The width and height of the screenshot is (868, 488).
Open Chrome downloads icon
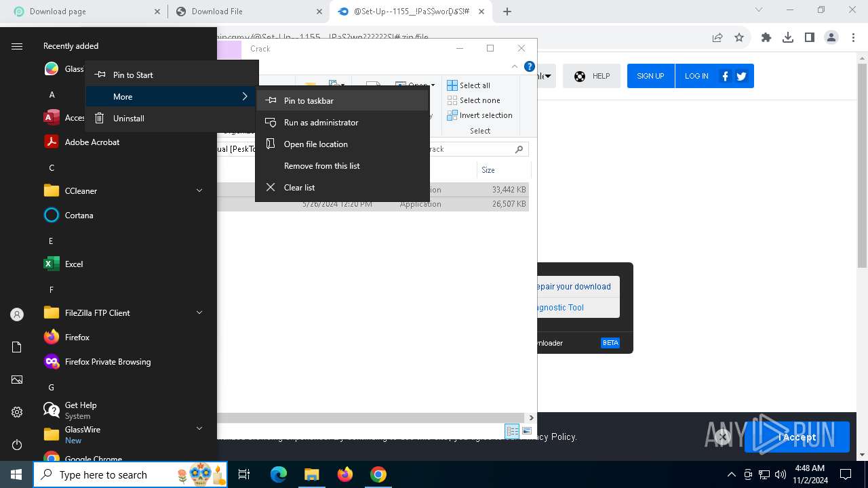788,38
